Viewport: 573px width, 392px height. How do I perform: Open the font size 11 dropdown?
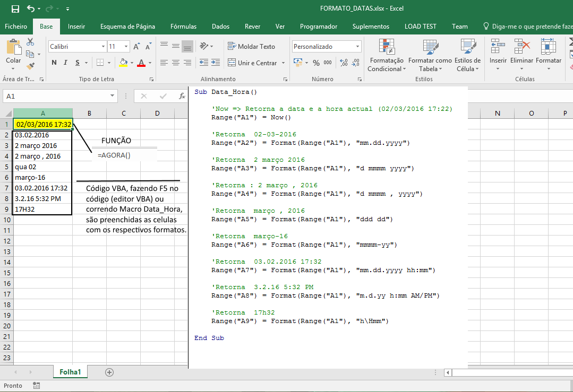[x=126, y=46]
